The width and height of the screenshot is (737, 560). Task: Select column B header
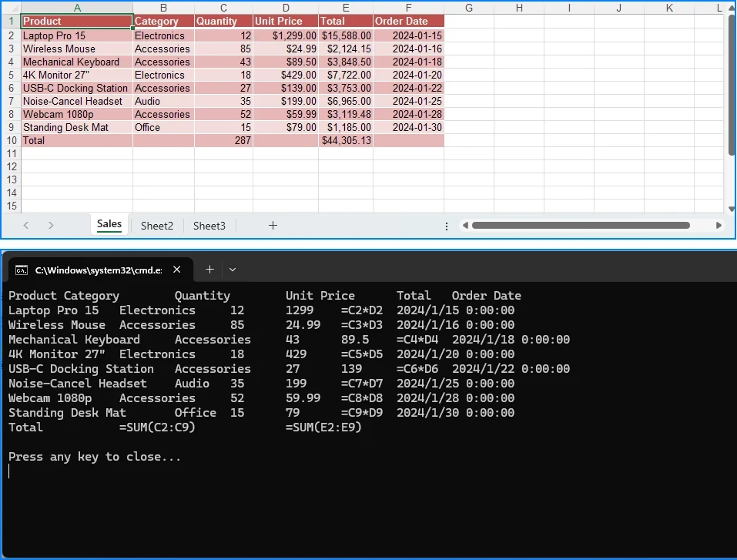point(163,8)
